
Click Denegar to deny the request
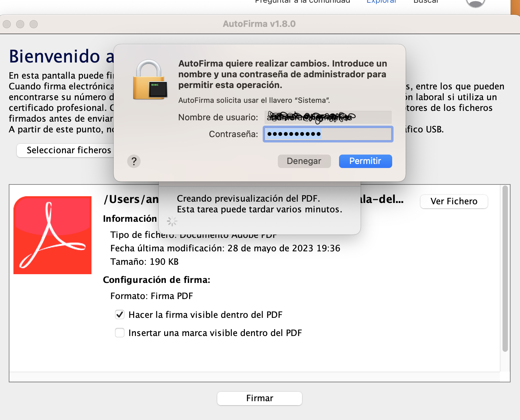(x=304, y=161)
